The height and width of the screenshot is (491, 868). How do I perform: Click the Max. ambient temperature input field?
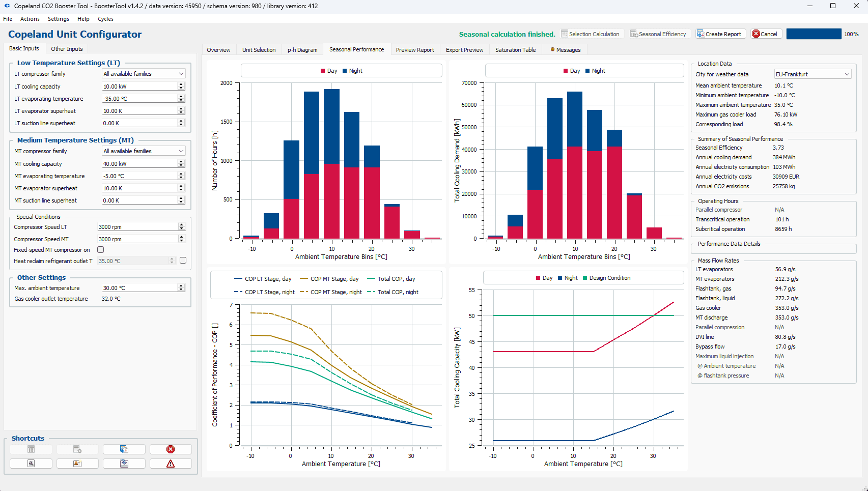tap(139, 288)
